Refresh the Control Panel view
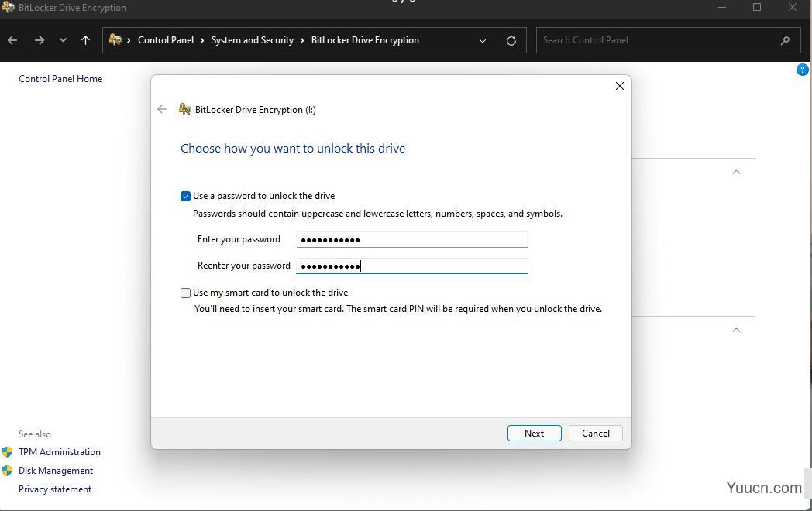812x511 pixels. pyautogui.click(x=511, y=41)
